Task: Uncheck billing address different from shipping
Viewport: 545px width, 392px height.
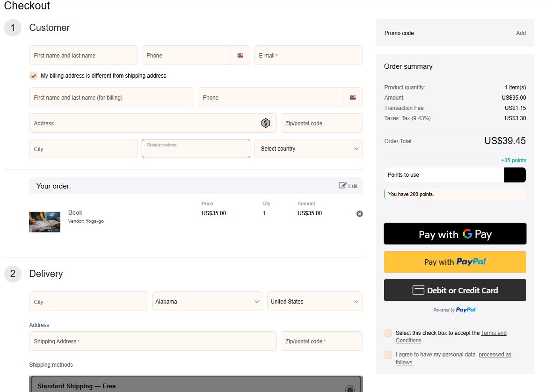Action: pos(33,76)
